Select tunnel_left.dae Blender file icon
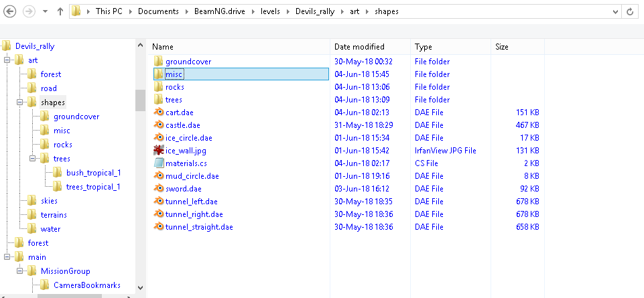 coord(159,202)
